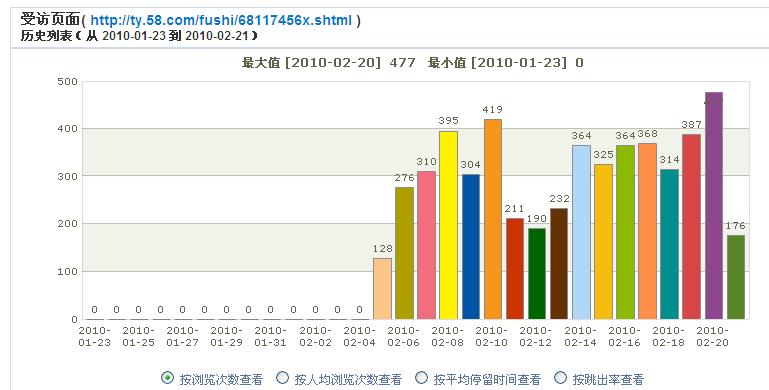Select the yellow bar labeled 395
The width and height of the screenshot is (769, 390).
click(x=448, y=225)
